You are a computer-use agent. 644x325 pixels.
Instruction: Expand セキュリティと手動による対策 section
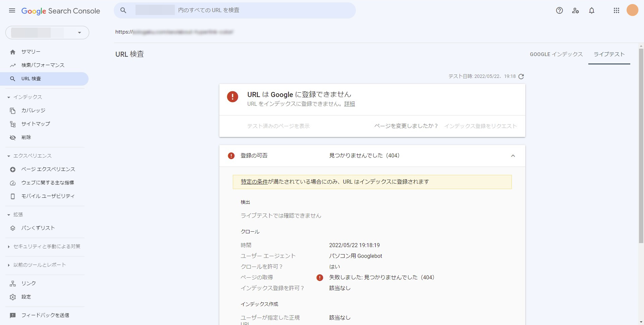(x=47, y=246)
